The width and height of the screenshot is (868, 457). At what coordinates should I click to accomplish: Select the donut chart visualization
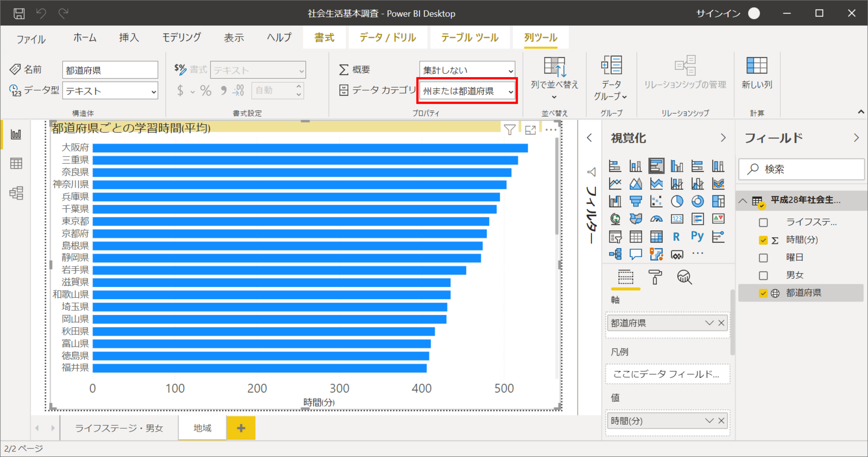(697, 201)
